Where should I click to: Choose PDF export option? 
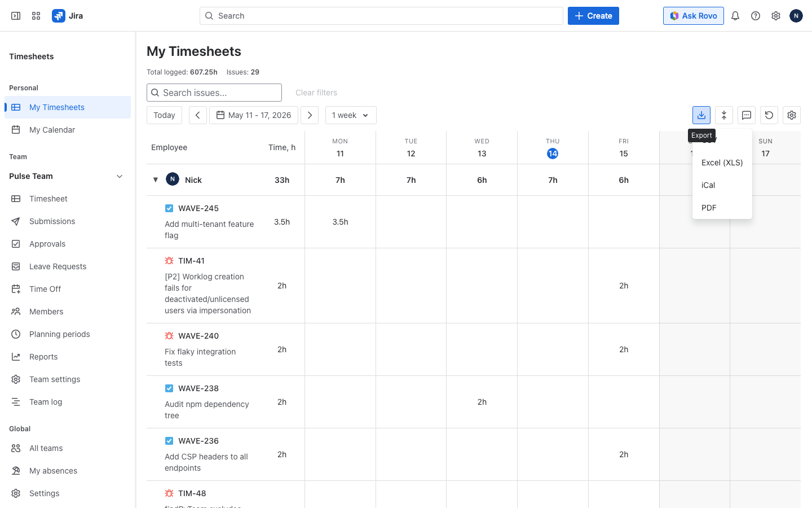click(x=722, y=208)
